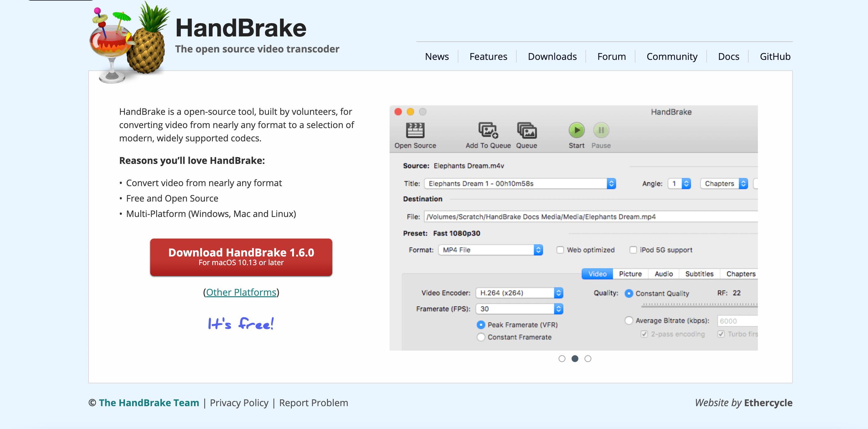Click the Queue icon
Viewport: 868px width, 429px height.
point(527,130)
